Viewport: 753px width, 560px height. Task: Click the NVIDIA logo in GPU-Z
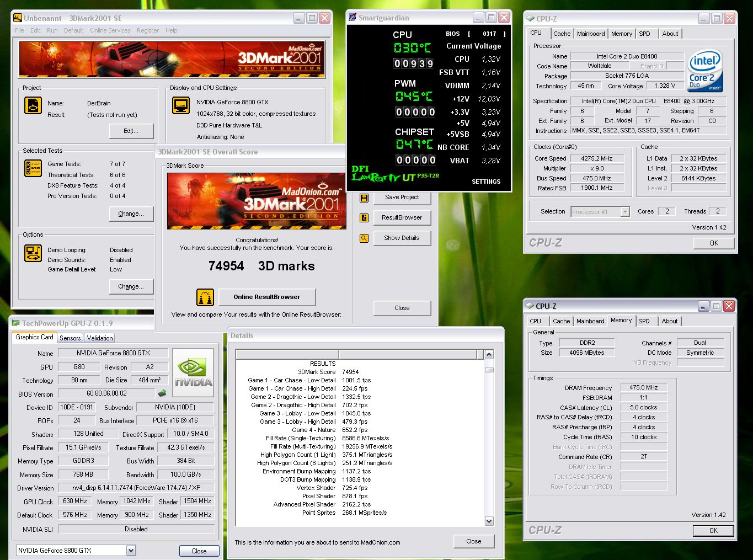(x=193, y=372)
